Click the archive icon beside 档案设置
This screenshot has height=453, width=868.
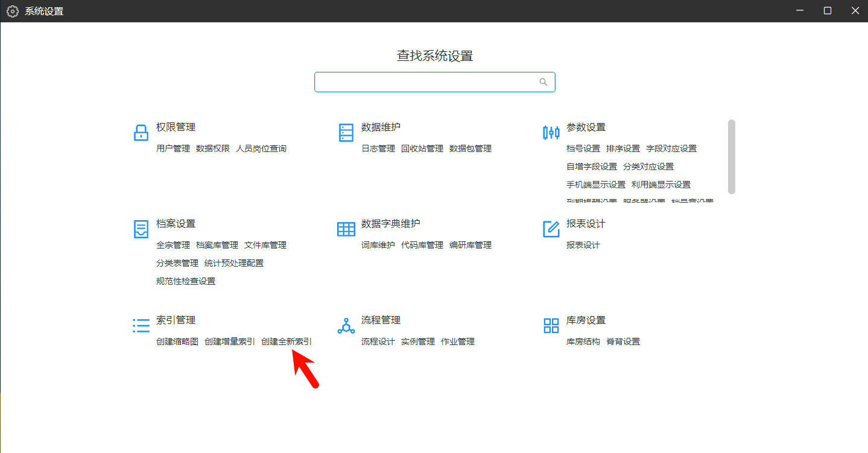coord(141,229)
